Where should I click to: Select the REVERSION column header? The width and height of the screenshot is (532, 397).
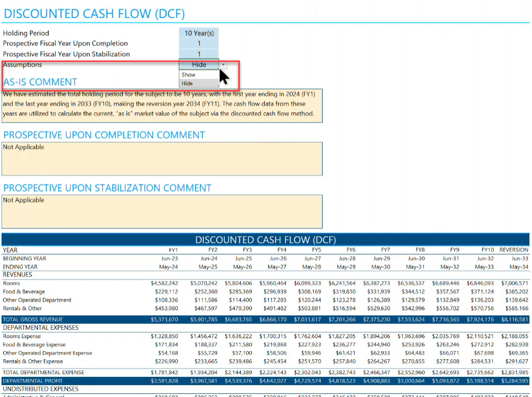514,250
